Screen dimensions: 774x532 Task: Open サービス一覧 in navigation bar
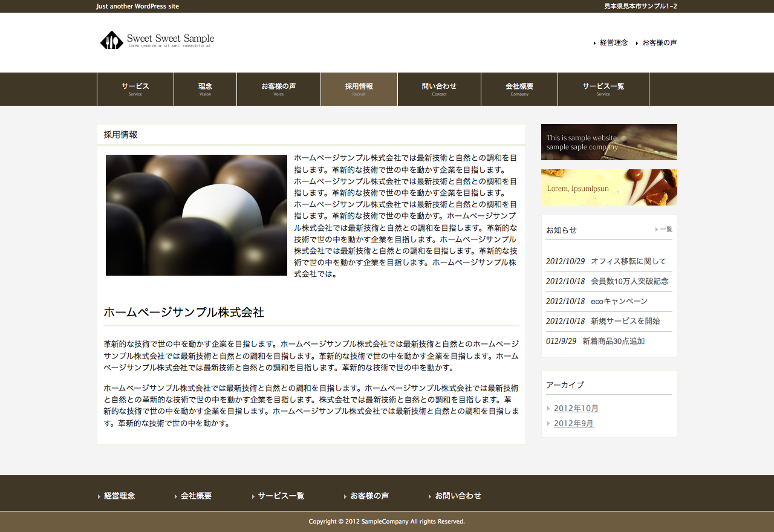pyautogui.click(x=603, y=89)
